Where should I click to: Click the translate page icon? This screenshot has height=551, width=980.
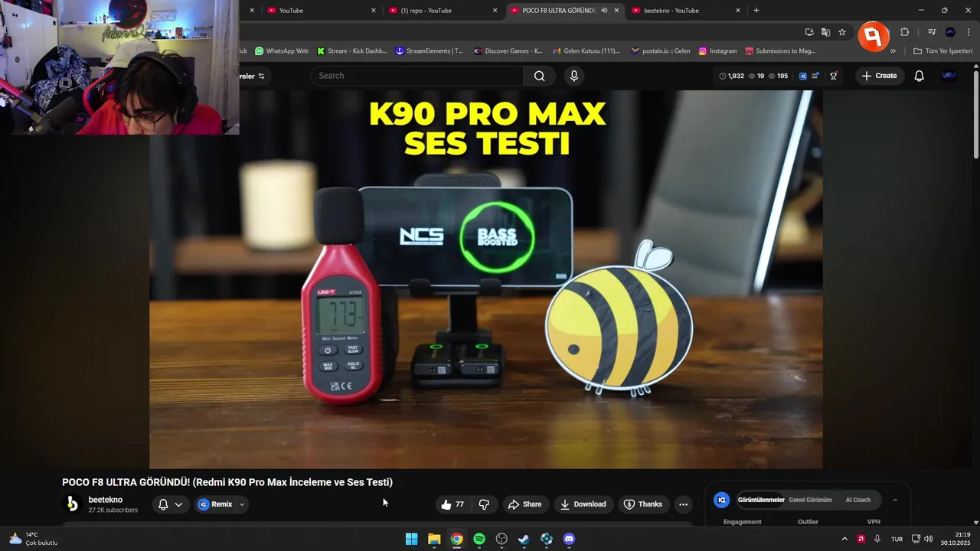point(825,32)
